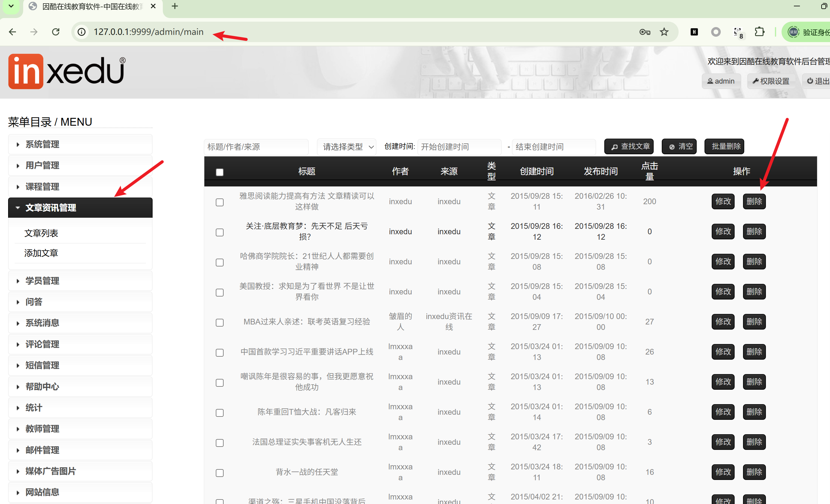Check the box for the 雅思阅读能力 article row
This screenshot has height=504, width=830.
click(x=220, y=202)
